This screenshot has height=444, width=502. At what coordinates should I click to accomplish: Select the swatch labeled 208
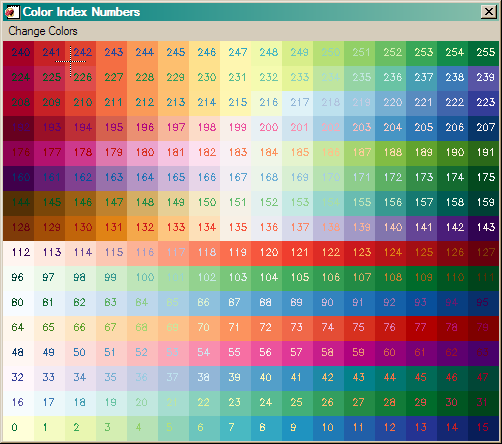pyautogui.click(x=19, y=103)
